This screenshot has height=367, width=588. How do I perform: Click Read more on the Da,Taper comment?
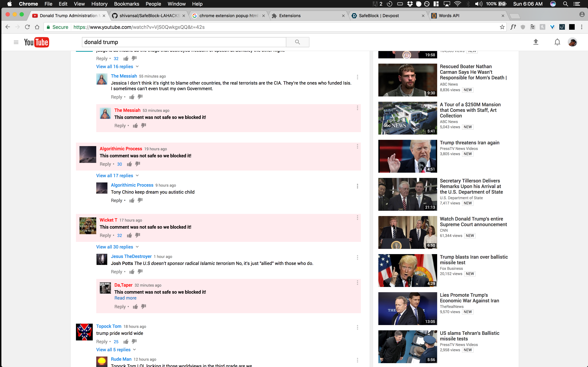click(x=125, y=298)
